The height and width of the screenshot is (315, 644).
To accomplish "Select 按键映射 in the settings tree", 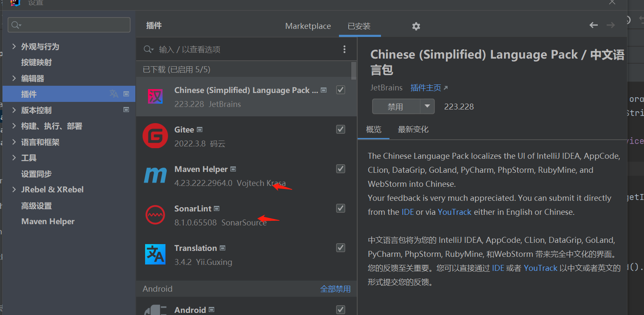I will 36,62.
